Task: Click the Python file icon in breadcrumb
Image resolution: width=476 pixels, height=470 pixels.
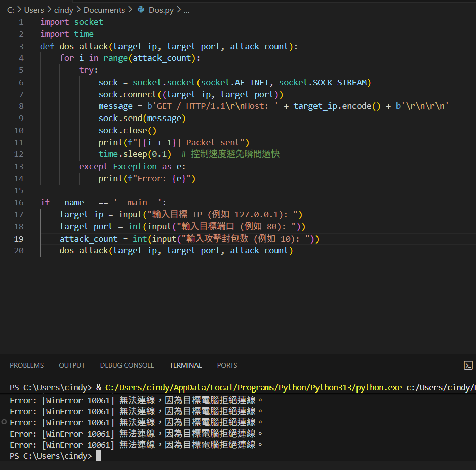Action: click(141, 10)
